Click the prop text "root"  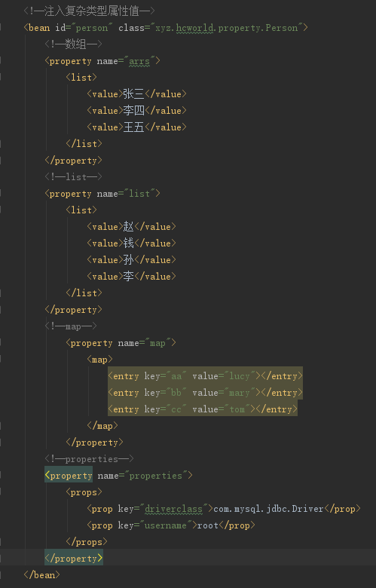pyautogui.click(x=208, y=525)
